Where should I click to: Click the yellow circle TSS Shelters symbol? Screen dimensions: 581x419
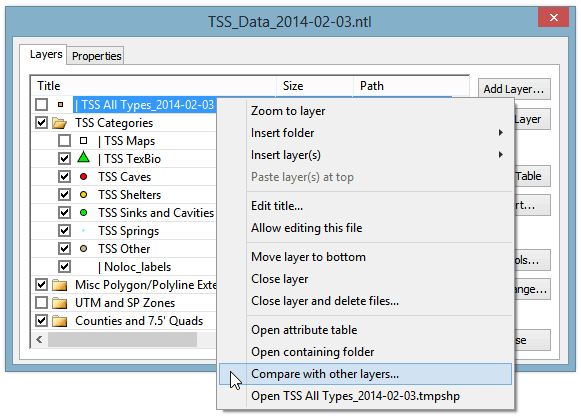click(x=83, y=194)
